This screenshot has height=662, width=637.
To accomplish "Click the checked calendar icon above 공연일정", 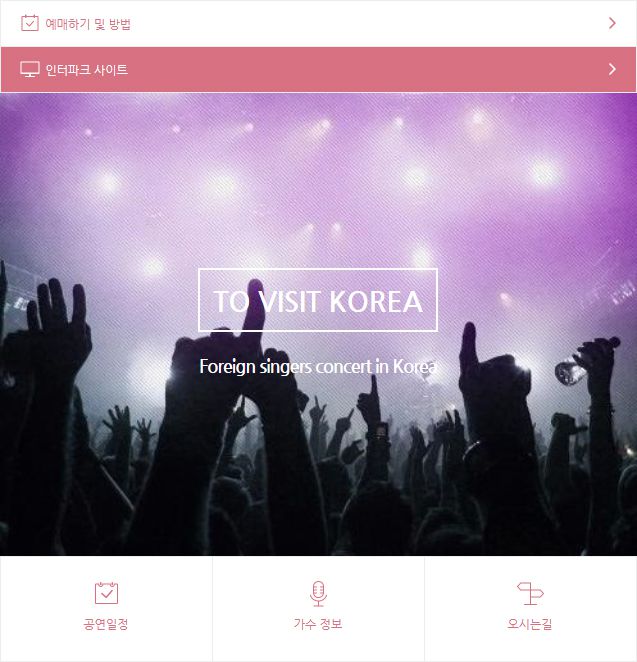I will pos(106,593).
